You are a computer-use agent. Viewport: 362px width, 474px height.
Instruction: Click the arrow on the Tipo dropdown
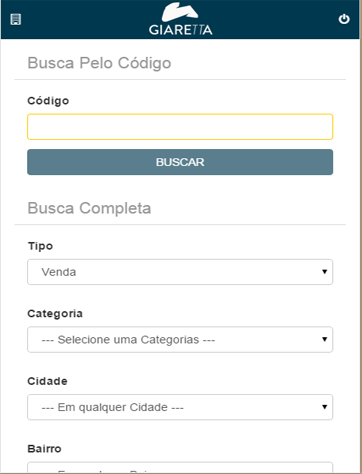[x=324, y=272]
